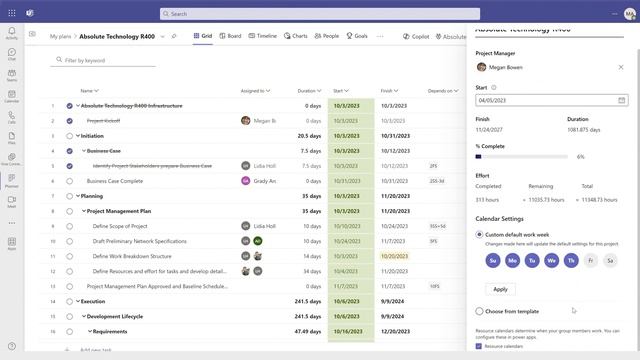Switch to the Goals view tab

[357, 36]
